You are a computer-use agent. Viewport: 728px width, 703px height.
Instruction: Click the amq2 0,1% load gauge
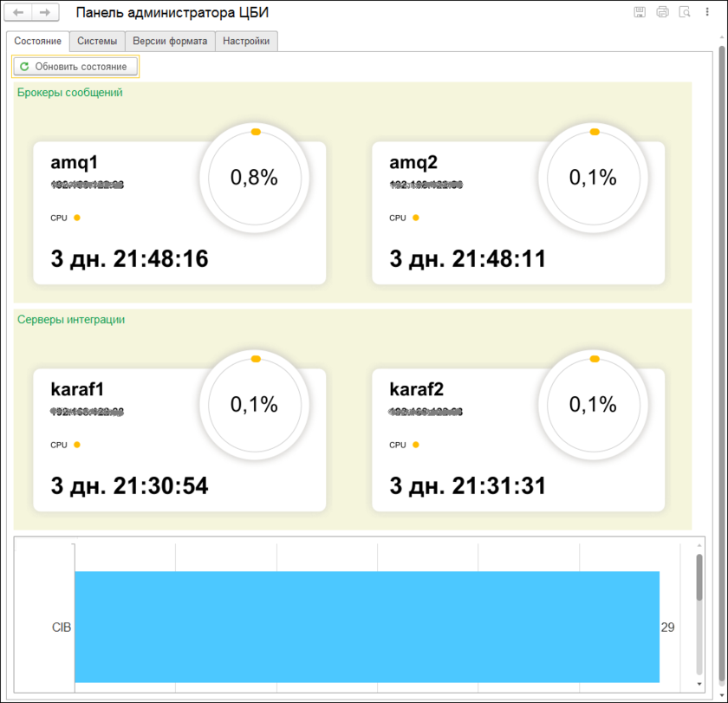click(x=593, y=178)
